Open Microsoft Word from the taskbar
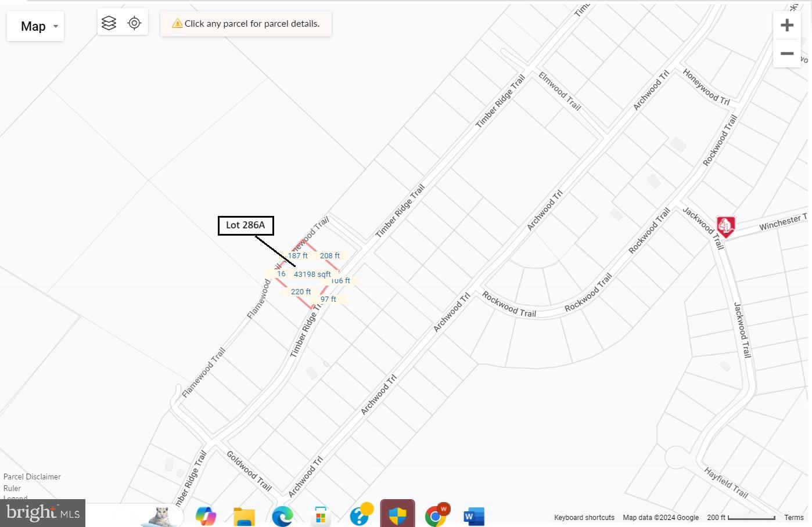 pyautogui.click(x=474, y=516)
